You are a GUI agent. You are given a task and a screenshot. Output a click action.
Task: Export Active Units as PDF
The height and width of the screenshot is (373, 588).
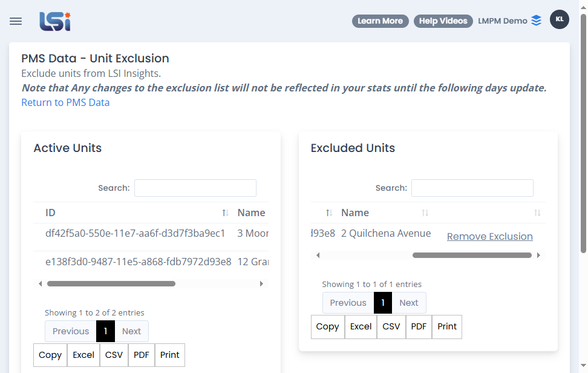click(142, 355)
